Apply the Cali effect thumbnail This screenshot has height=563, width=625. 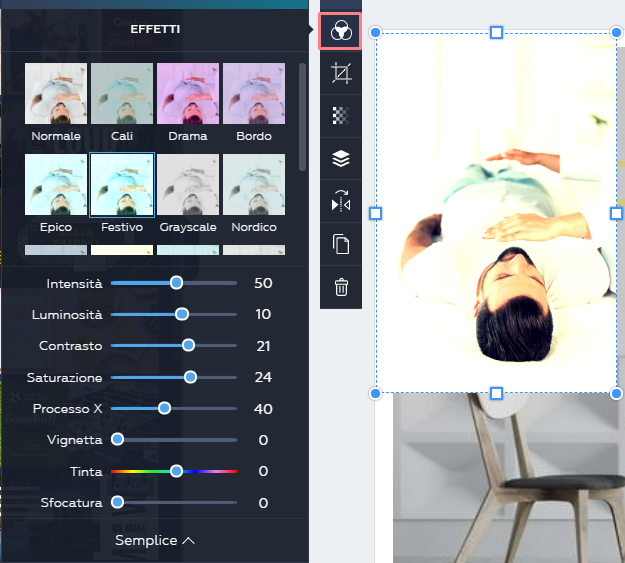click(x=122, y=94)
